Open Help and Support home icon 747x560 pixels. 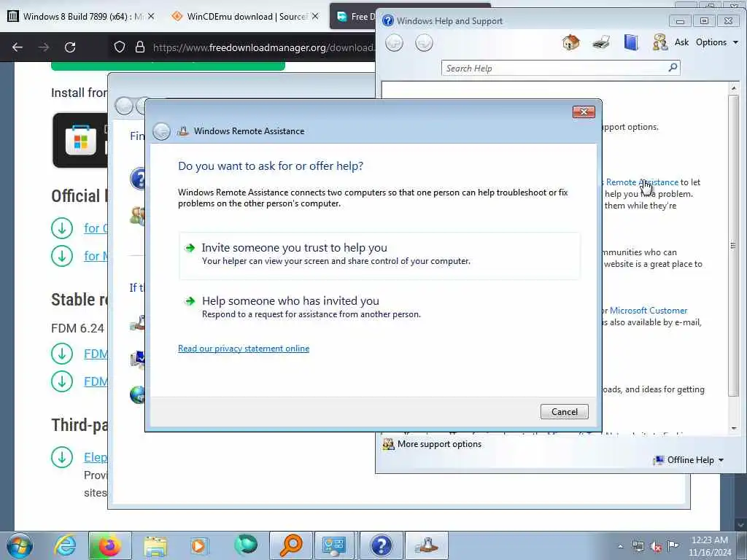tap(570, 42)
